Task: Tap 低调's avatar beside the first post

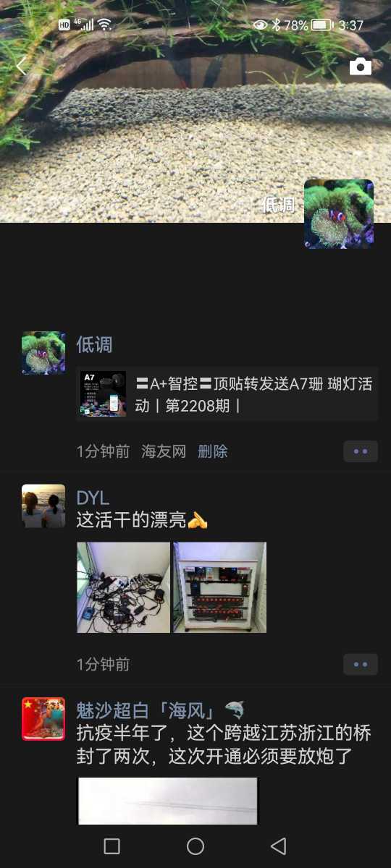Action: (43, 353)
